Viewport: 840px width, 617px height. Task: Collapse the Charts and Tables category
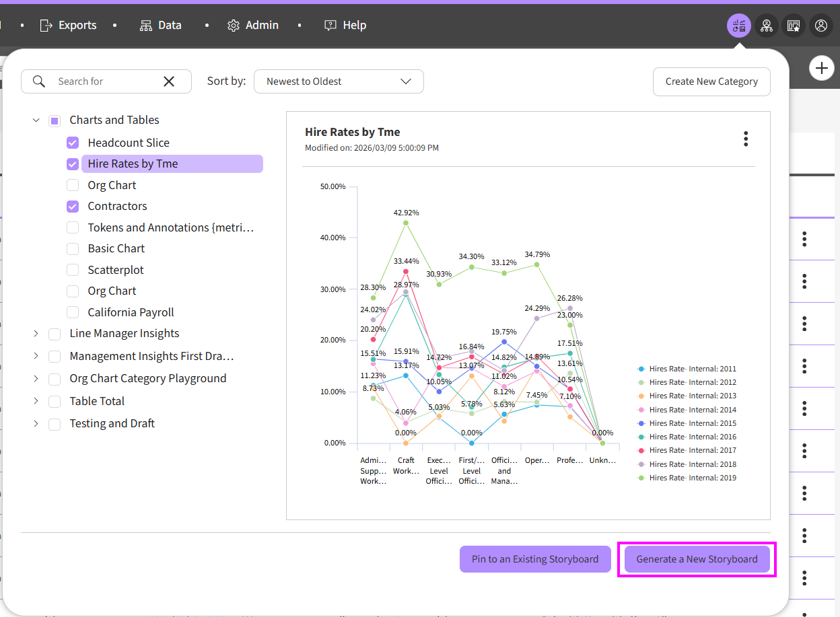coord(36,120)
